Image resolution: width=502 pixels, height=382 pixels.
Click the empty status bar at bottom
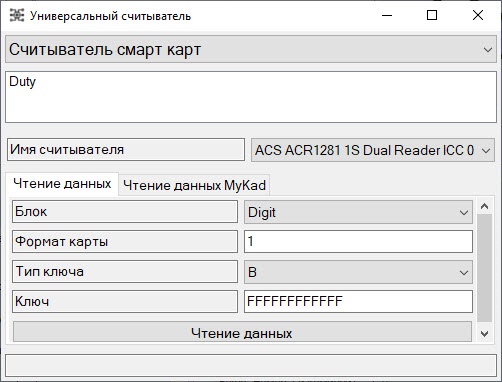pyautogui.click(x=251, y=366)
